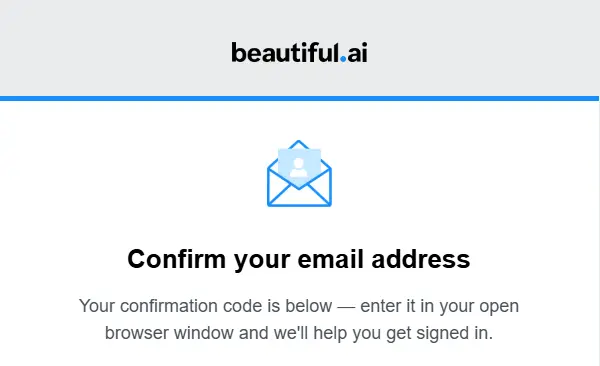
Task: Click the open envelope icon
Action: (299, 173)
